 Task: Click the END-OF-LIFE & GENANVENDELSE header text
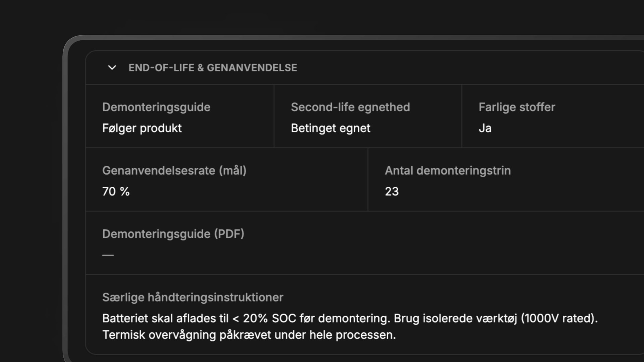pos(212,68)
